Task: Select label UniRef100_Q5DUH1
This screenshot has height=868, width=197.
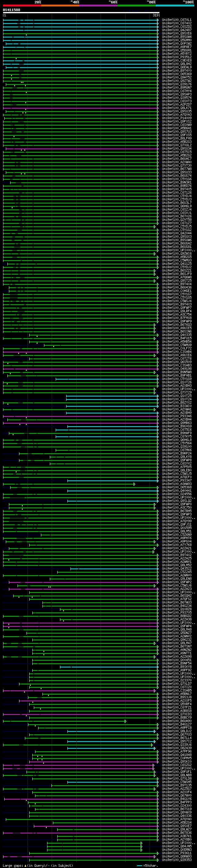Action: (x=177, y=50)
